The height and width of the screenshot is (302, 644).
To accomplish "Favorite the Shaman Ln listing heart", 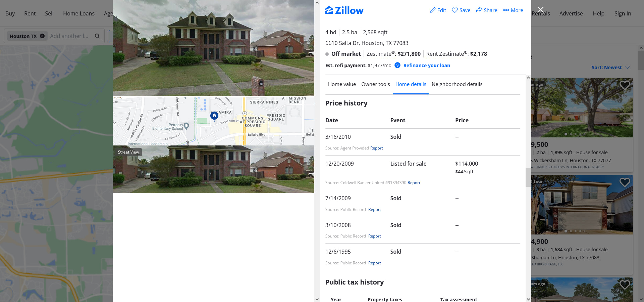I will click(x=625, y=182).
